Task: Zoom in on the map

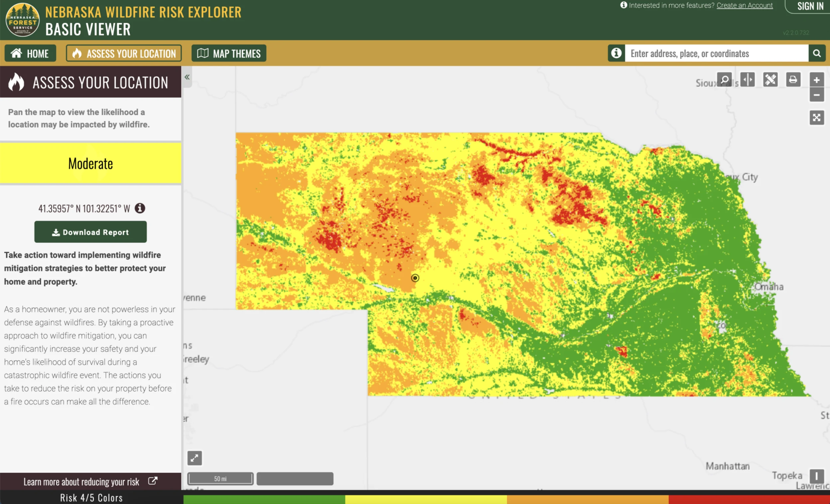Action: click(817, 79)
